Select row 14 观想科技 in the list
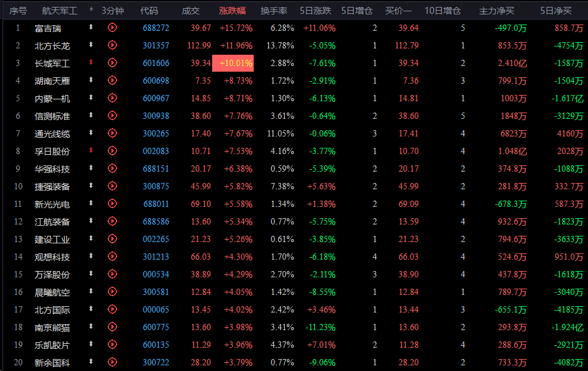Viewport: 588px width, 371px height. (x=52, y=257)
